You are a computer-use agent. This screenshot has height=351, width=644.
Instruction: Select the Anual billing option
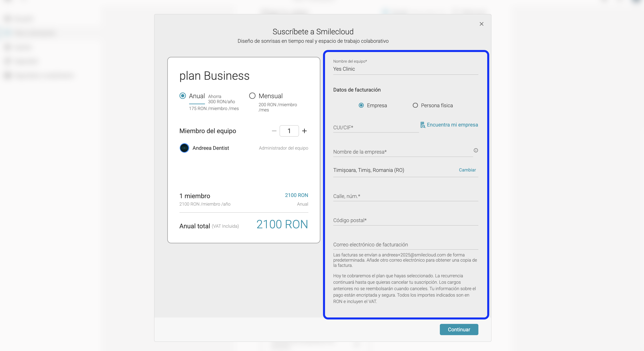(183, 96)
